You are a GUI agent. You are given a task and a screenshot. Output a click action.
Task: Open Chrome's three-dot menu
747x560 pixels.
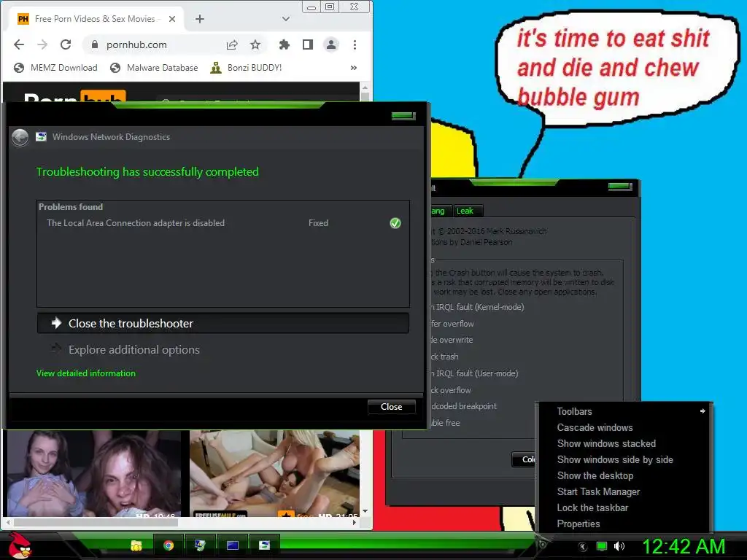355,44
